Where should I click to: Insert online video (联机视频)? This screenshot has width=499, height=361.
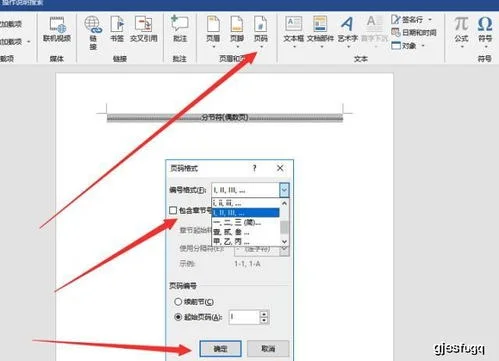click(x=57, y=29)
